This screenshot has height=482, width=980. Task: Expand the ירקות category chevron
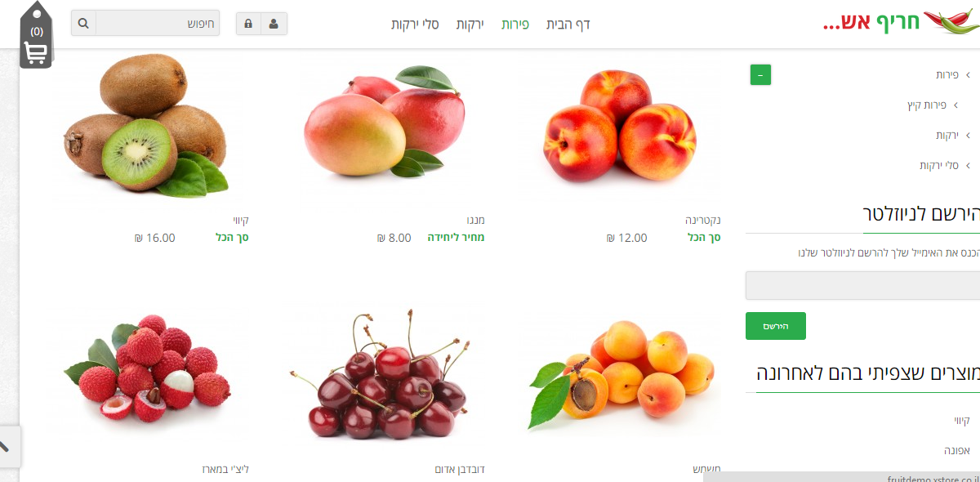coord(968,136)
